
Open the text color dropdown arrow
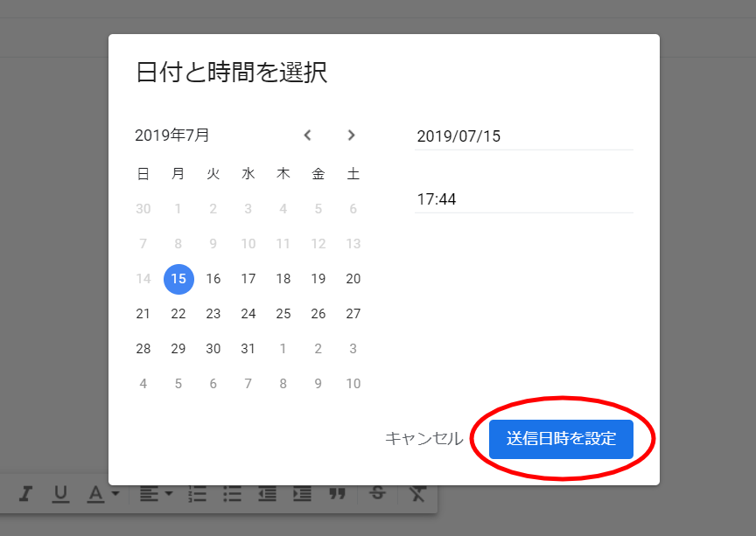(x=115, y=493)
